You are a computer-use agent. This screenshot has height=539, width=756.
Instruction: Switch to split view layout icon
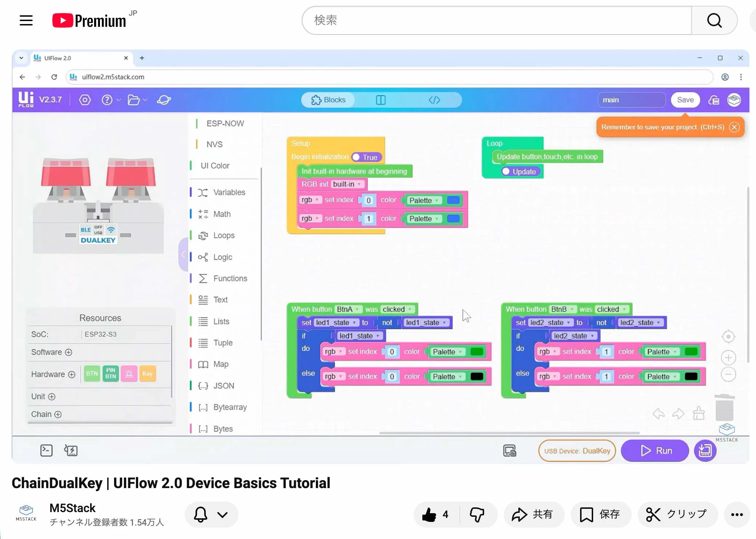coord(381,100)
